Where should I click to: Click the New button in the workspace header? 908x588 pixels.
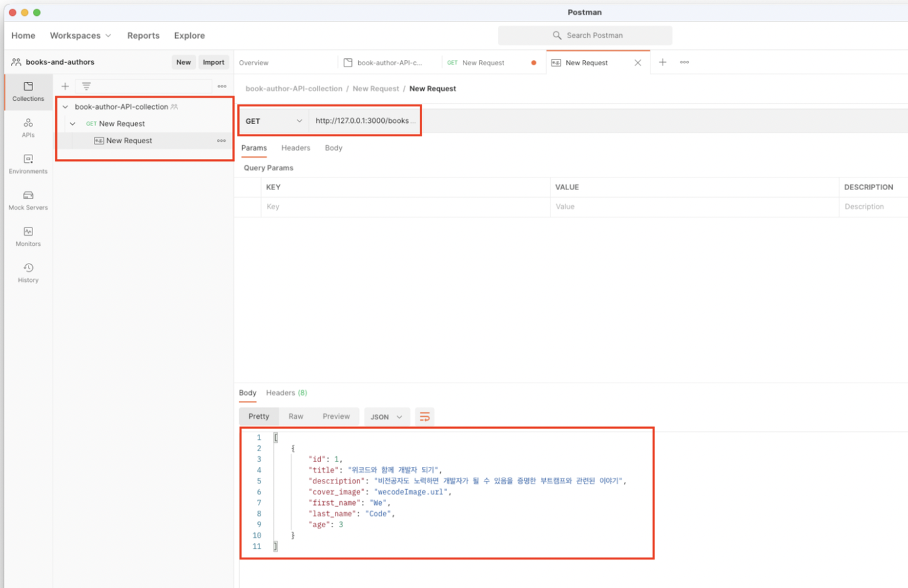[183, 62]
